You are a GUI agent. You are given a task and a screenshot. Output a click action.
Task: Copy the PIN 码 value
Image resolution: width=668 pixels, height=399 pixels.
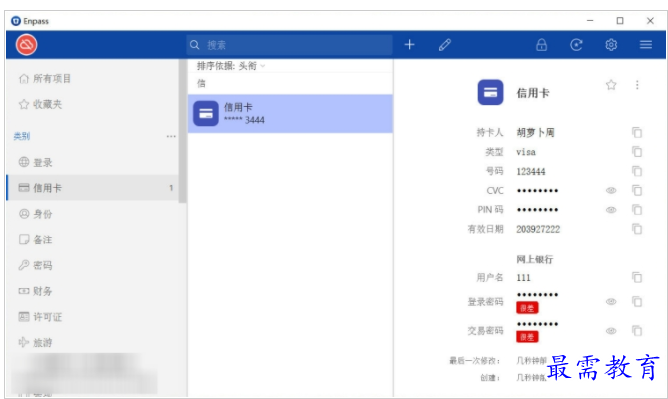coord(637,210)
